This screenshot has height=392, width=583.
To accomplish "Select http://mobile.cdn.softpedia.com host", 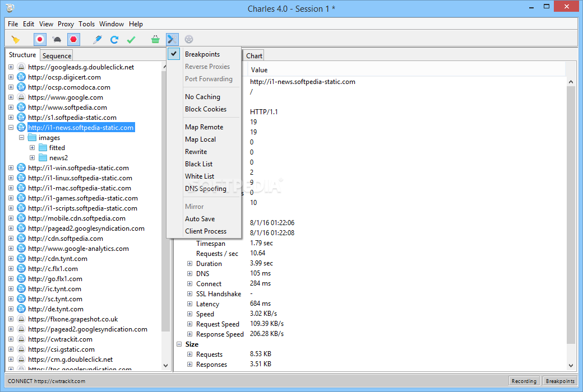I will (x=77, y=218).
